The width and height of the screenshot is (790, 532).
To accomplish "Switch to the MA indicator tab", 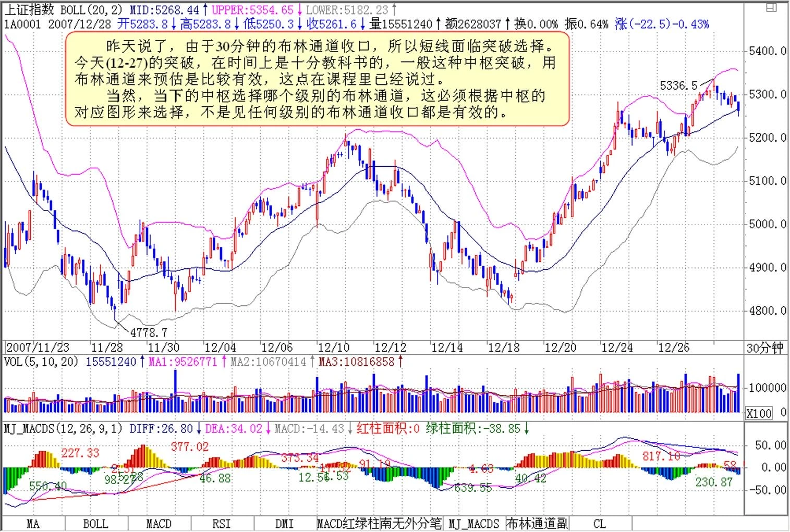I will point(33,524).
